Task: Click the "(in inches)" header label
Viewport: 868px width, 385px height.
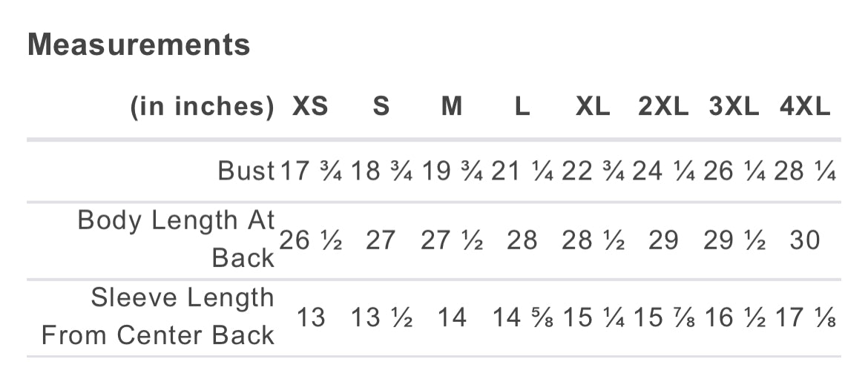Action: coord(203,108)
